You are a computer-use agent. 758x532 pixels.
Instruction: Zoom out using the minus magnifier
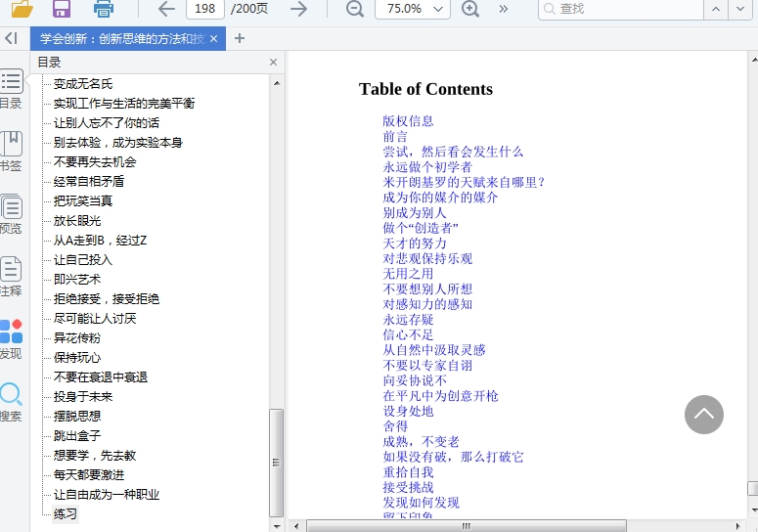[355, 9]
